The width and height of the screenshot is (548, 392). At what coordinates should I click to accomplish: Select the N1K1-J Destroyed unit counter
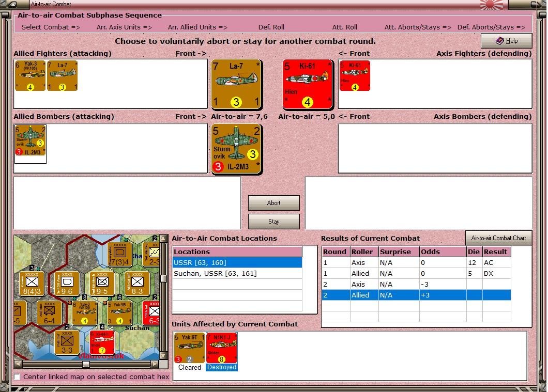click(x=222, y=348)
